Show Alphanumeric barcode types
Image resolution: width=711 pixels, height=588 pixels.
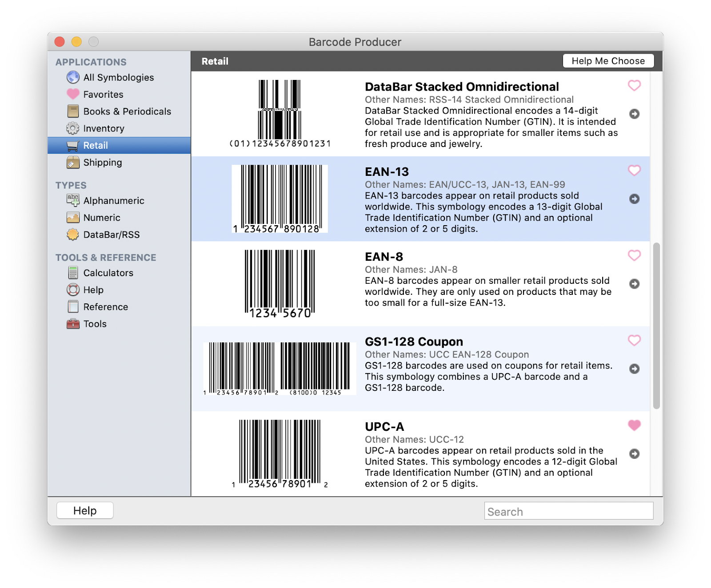click(119, 200)
